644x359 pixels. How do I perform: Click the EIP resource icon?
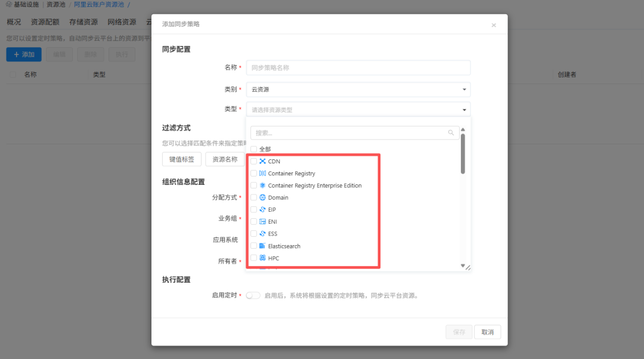pos(262,210)
